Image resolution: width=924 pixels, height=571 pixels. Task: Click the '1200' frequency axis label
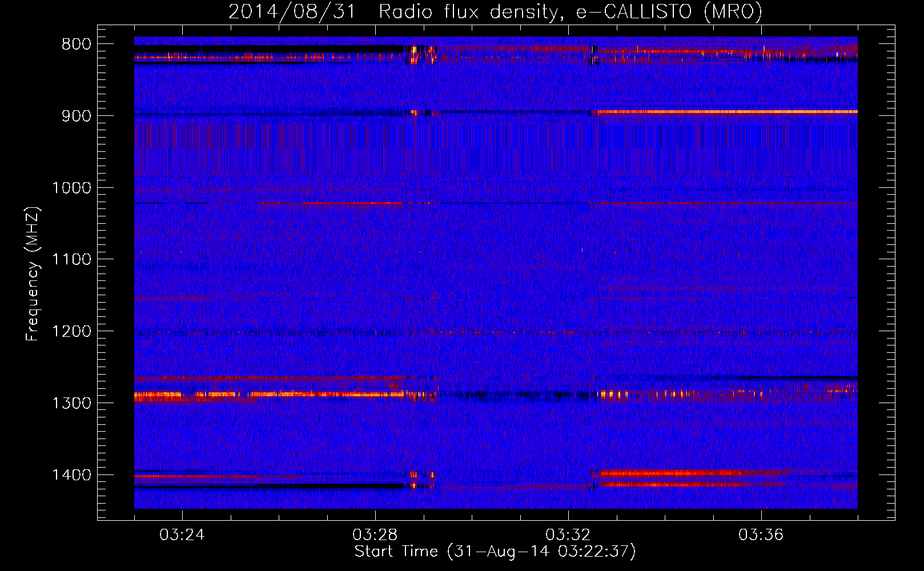click(71, 332)
